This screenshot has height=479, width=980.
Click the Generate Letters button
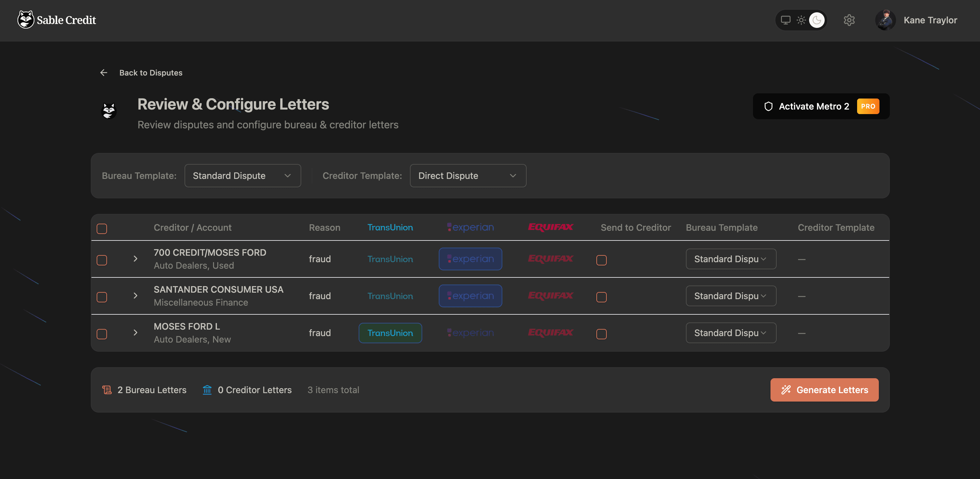coord(824,390)
